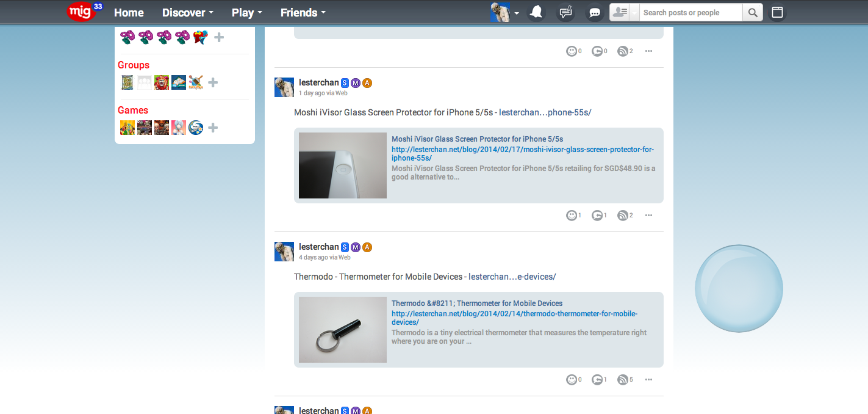
Task: Add a new game with plus icon
Action: pos(213,128)
